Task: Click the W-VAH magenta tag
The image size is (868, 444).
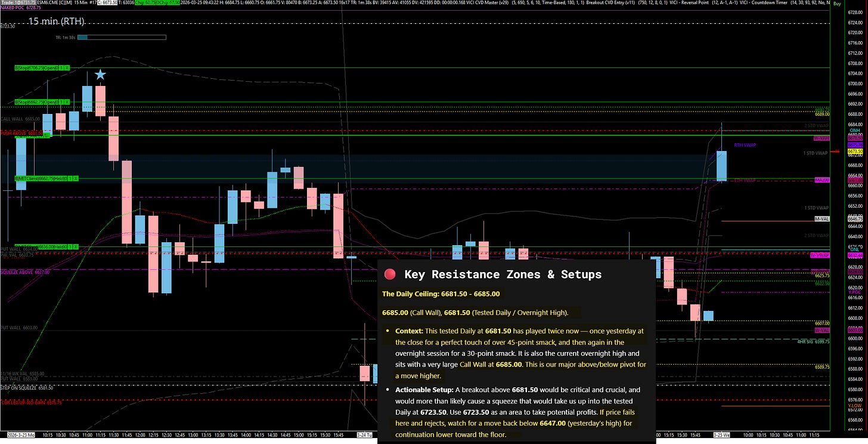Action: point(822,138)
